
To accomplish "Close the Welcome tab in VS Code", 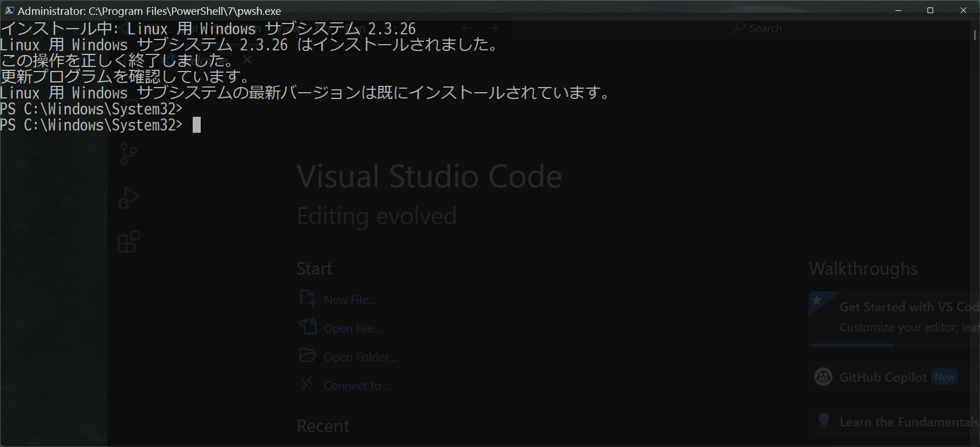I will pos(247,60).
